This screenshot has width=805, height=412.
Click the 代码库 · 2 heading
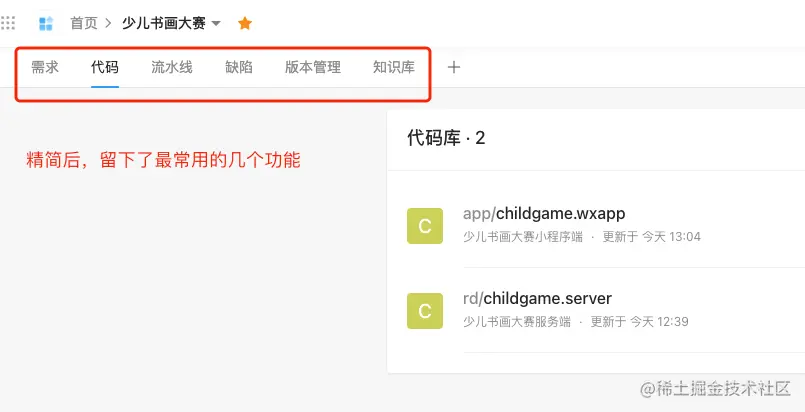[446, 138]
